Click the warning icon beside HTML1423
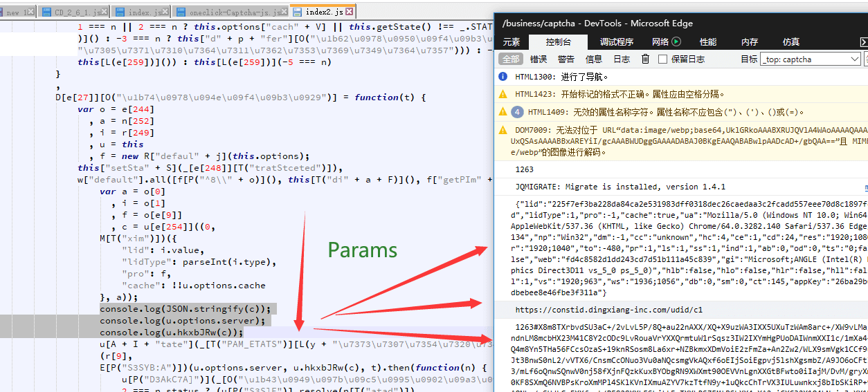 [504, 94]
